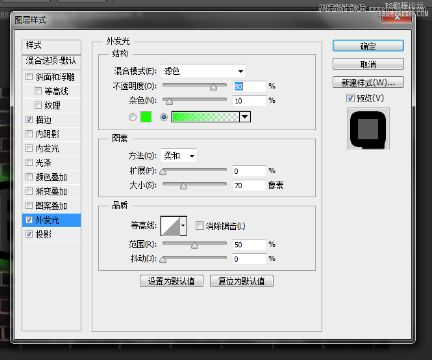The width and height of the screenshot is (439, 363).
Task: Expand the 等高线 contour picker arrow
Action: (183, 226)
